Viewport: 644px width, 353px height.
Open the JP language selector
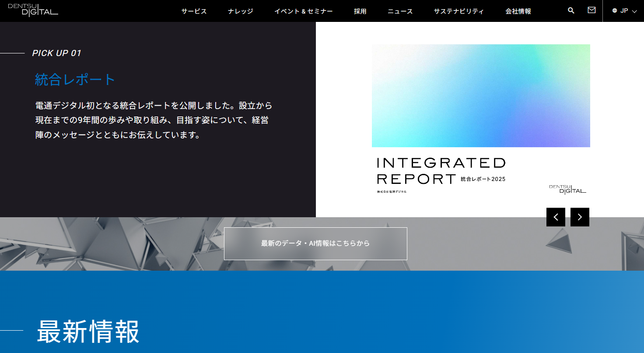pos(624,11)
